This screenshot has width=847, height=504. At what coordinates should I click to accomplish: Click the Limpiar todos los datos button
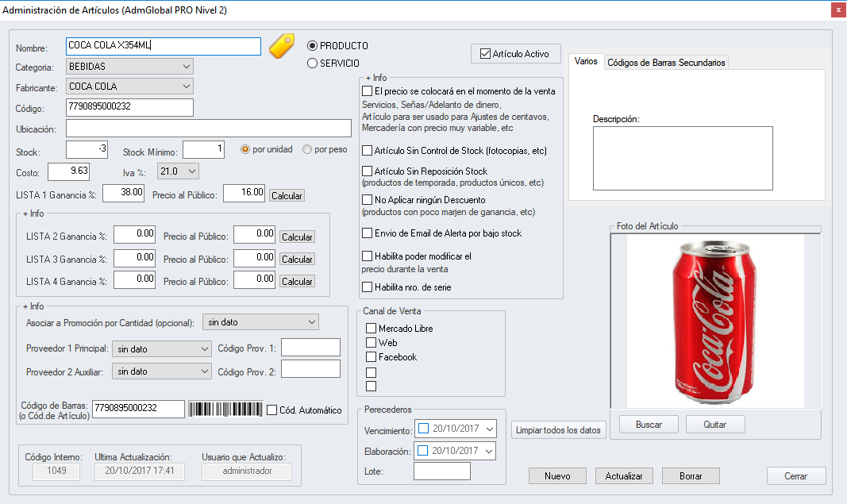point(558,430)
